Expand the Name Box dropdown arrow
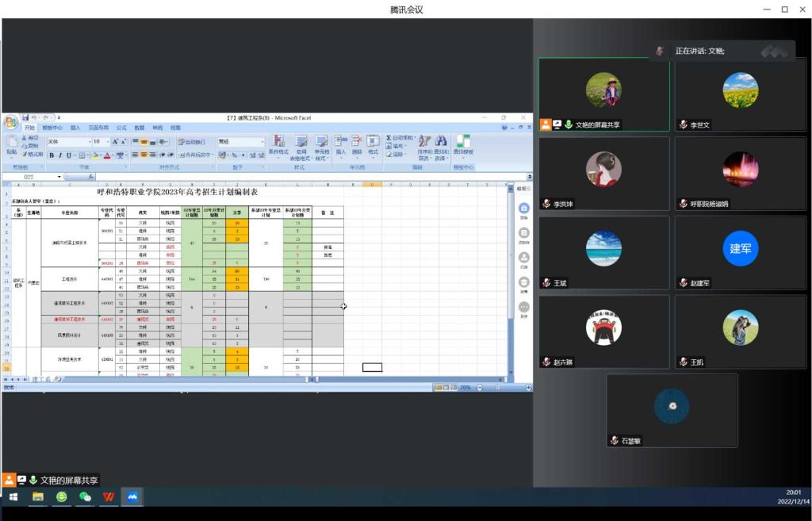812x521 pixels. [x=59, y=177]
